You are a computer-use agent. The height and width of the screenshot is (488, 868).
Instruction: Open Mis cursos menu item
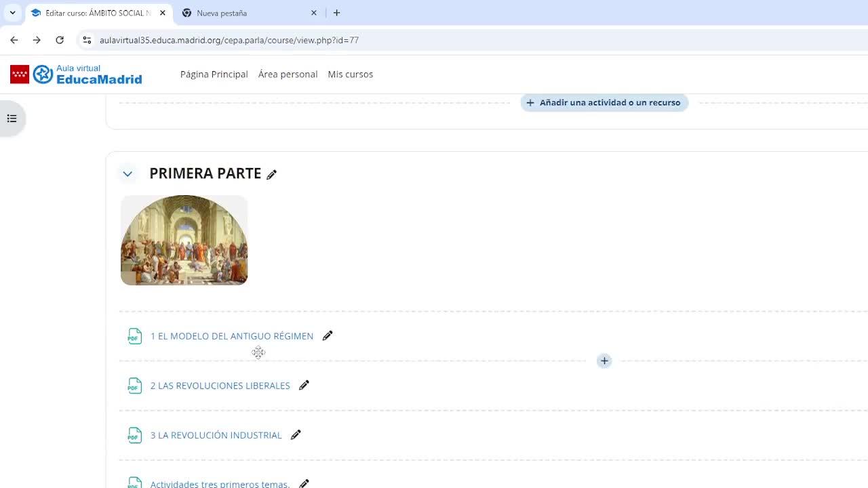pyautogui.click(x=351, y=75)
